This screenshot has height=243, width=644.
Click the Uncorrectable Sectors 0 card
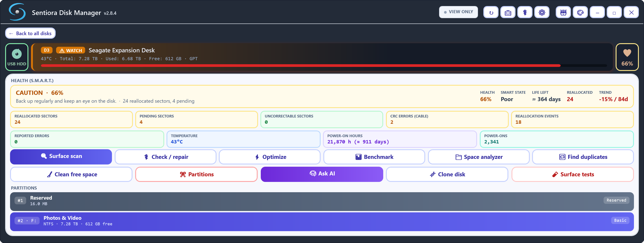[x=322, y=119]
